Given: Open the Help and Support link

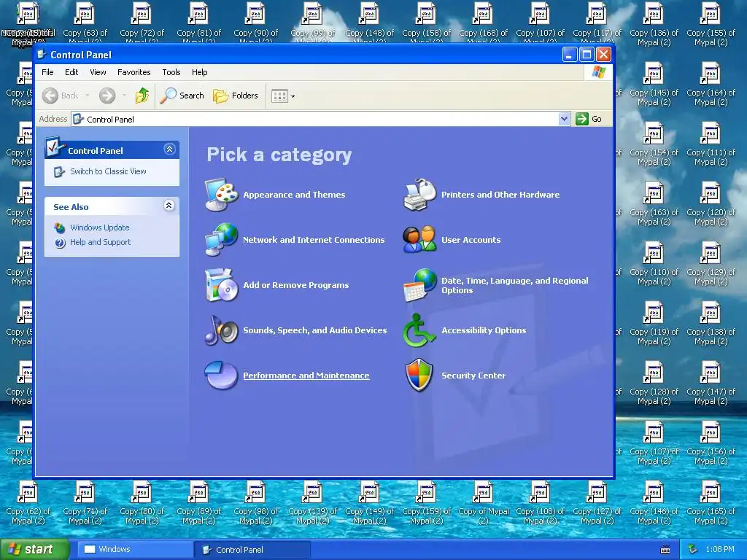Looking at the screenshot, I should tap(100, 242).
